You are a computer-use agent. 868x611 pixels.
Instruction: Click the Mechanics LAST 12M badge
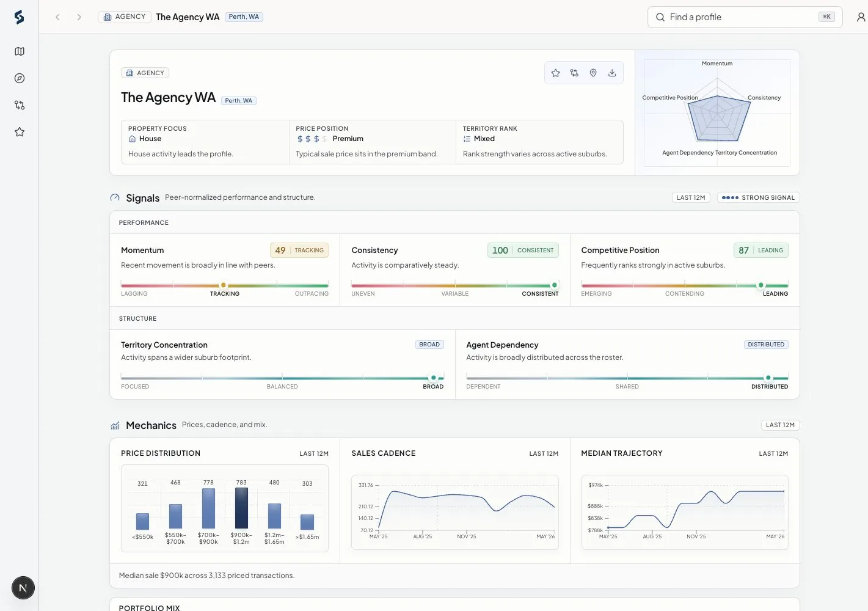point(780,425)
